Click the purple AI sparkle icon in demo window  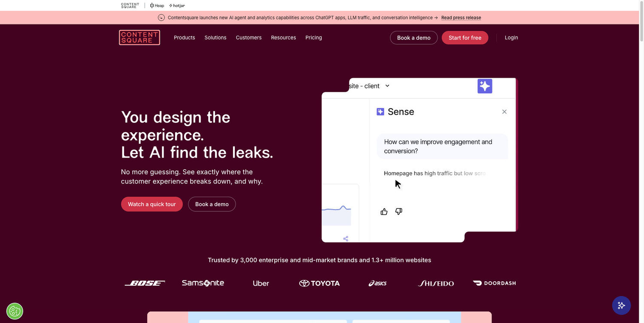pyautogui.click(x=485, y=86)
